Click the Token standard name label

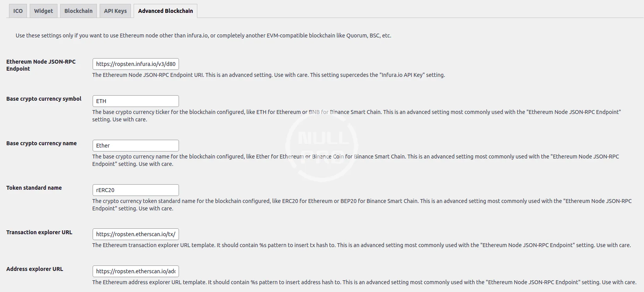pyautogui.click(x=34, y=188)
